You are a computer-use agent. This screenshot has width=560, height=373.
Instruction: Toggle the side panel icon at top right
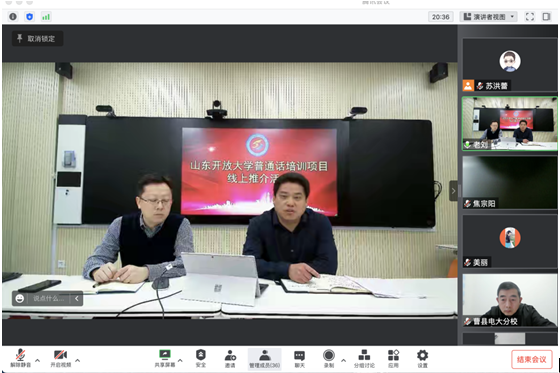pyautogui.click(x=546, y=16)
